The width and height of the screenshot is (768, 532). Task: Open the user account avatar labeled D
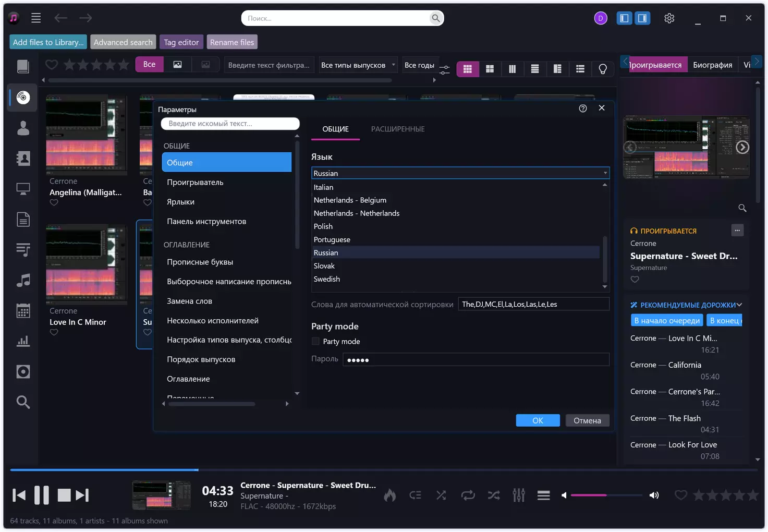click(601, 18)
